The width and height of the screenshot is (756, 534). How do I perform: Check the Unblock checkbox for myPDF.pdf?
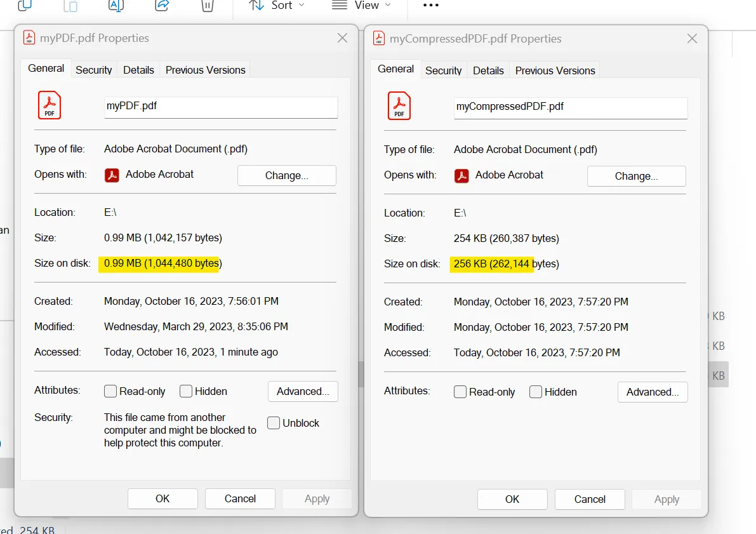[274, 423]
